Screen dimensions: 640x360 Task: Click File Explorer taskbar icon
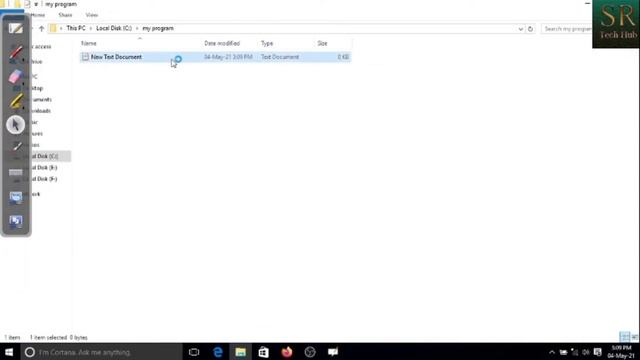240,352
